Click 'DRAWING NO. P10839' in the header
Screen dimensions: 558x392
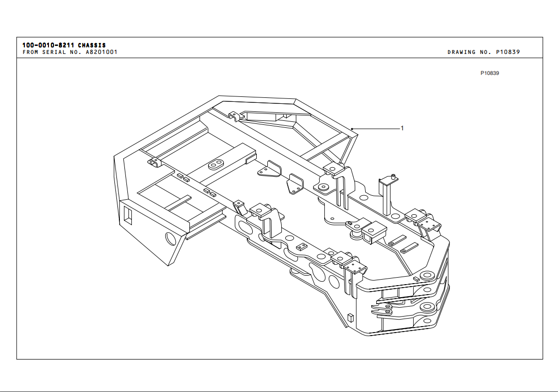coord(483,52)
